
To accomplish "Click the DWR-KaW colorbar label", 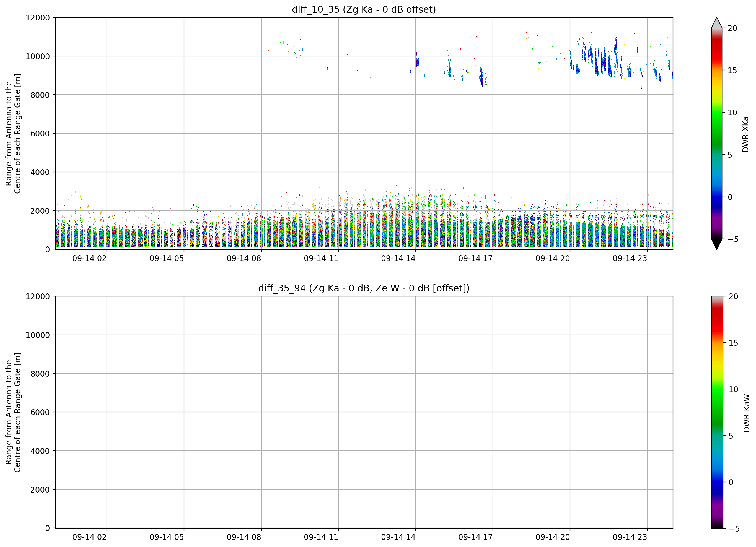I will pyautogui.click(x=746, y=413).
